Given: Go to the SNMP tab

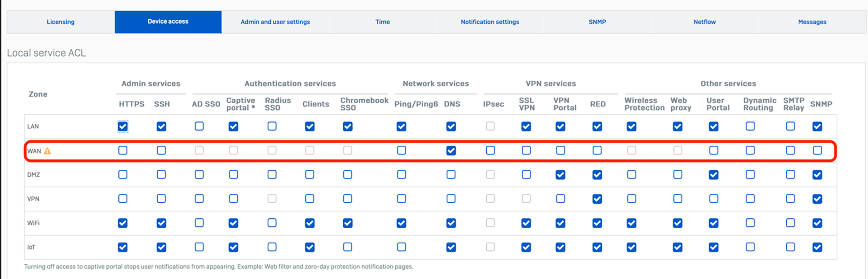Looking at the screenshot, I should [x=597, y=22].
